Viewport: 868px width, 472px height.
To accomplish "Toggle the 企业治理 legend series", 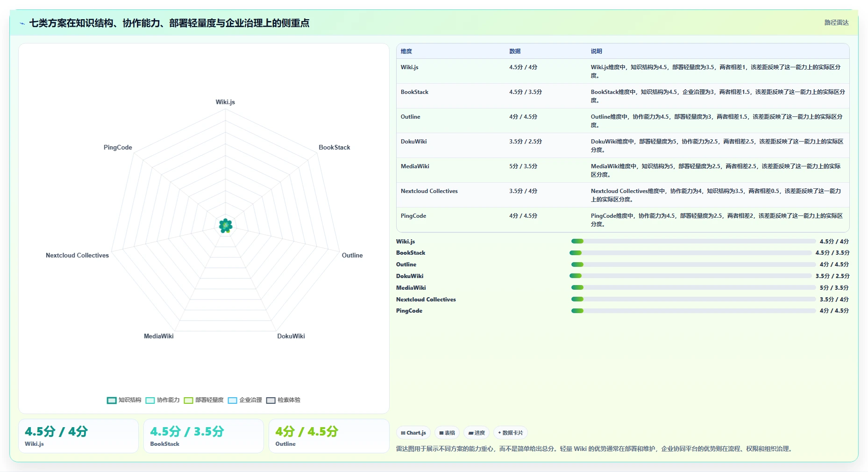I will point(245,400).
